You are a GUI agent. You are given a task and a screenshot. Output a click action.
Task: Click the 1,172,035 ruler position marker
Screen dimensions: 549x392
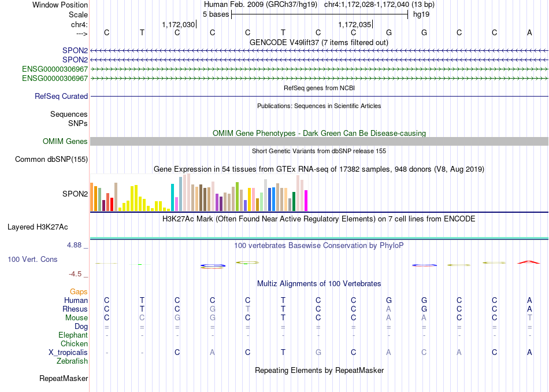354,24
